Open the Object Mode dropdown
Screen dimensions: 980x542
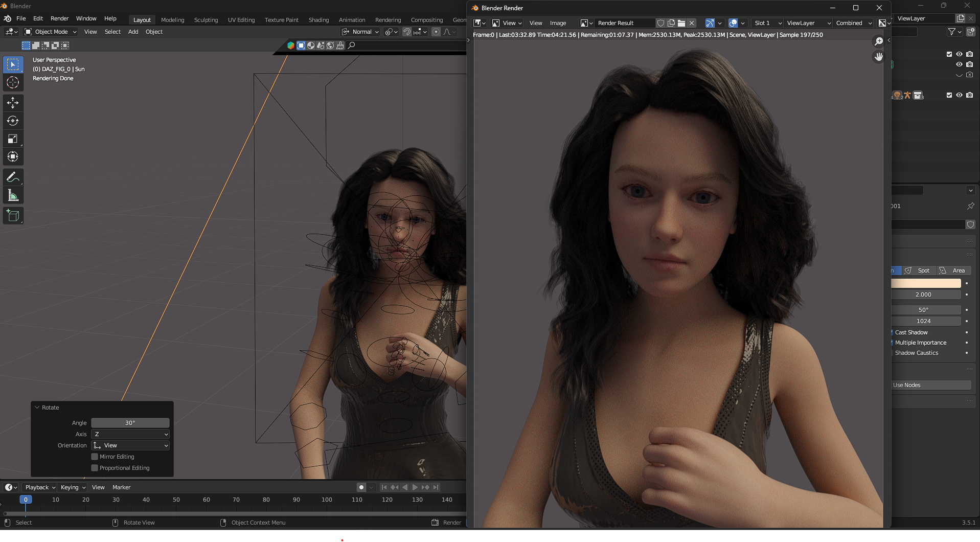pos(51,32)
